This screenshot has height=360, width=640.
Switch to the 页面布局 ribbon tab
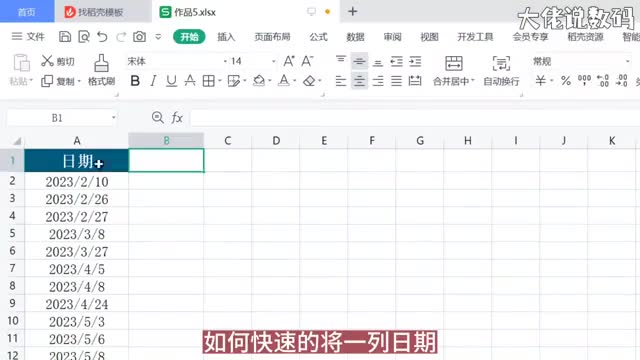(x=272, y=37)
